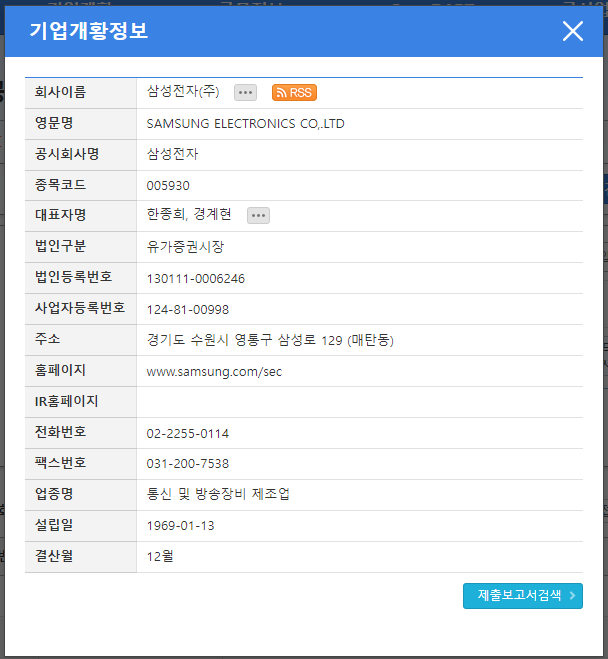Click the 홈페이지 row label
The height and width of the screenshot is (659, 608).
coord(61,370)
